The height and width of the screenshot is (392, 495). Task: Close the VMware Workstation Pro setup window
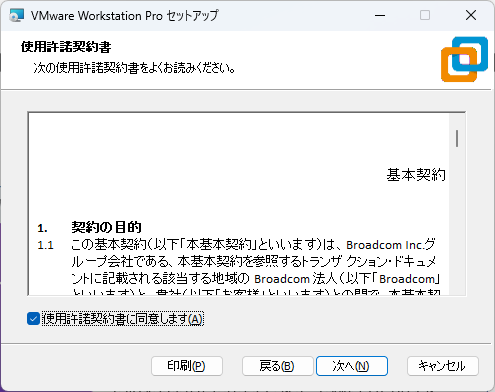[471, 15]
